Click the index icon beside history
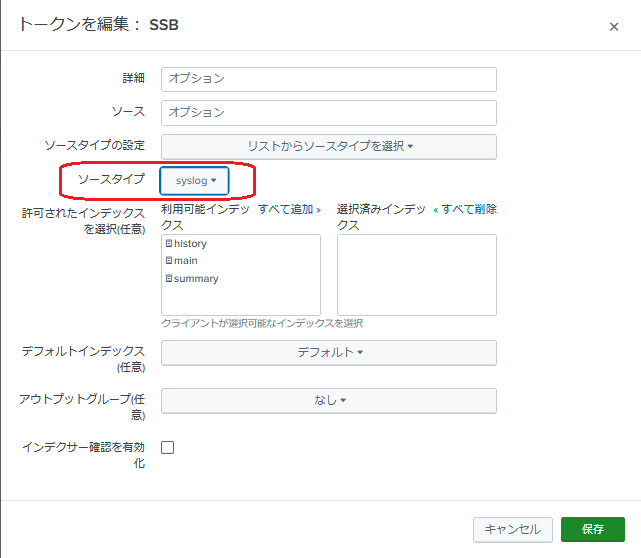Viewport: 641px width, 558px height. [169, 243]
